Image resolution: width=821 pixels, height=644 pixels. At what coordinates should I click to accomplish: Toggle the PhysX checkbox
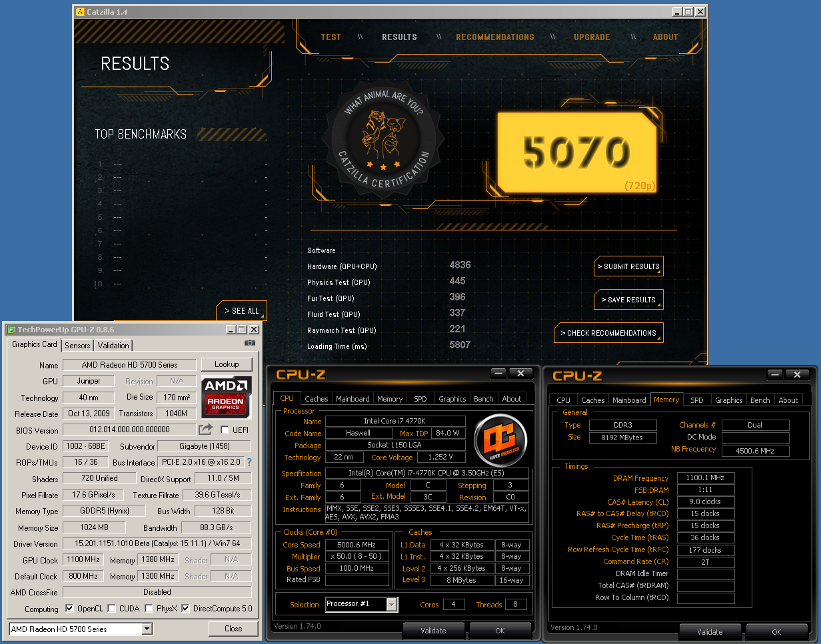coord(150,608)
